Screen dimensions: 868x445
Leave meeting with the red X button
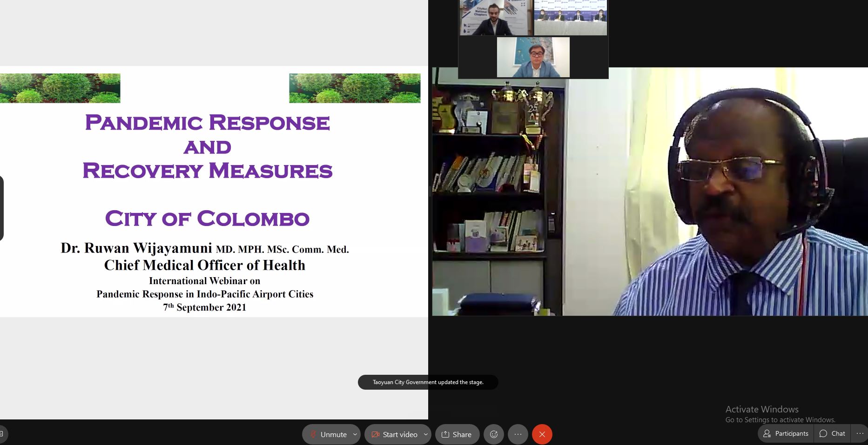(x=542, y=434)
